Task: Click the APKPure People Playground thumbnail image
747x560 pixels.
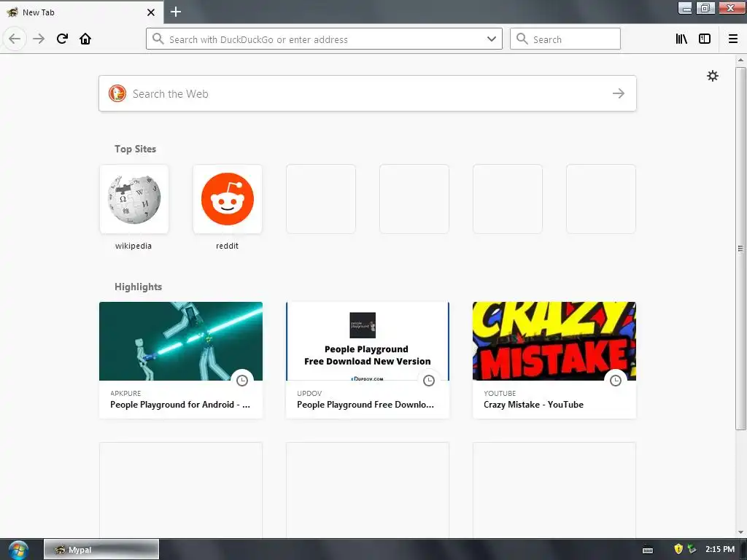Action: click(x=181, y=341)
